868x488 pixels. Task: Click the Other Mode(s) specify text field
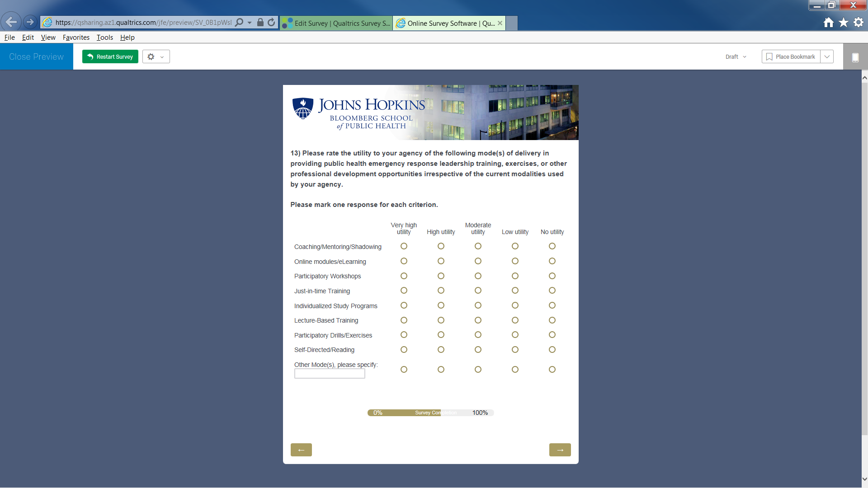330,374
